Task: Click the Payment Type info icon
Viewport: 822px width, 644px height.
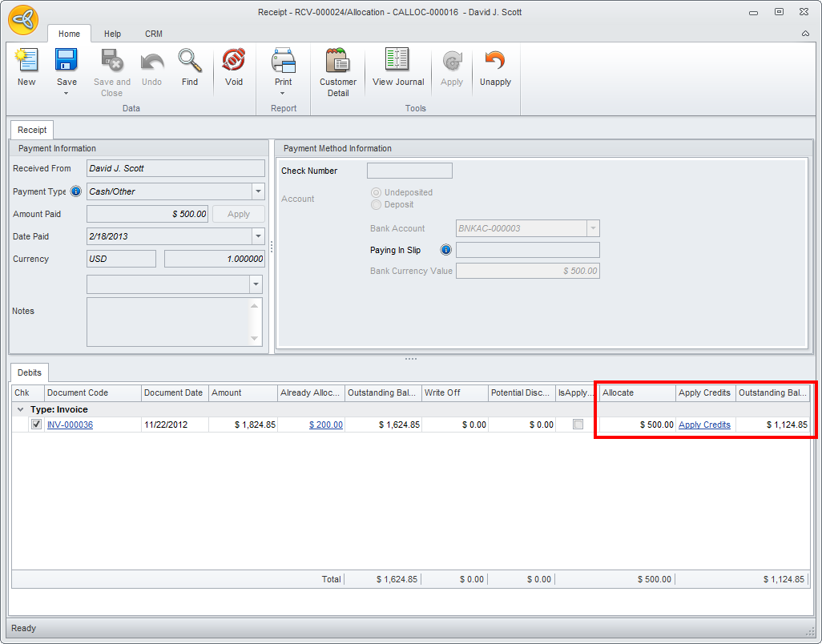Action: point(76,191)
